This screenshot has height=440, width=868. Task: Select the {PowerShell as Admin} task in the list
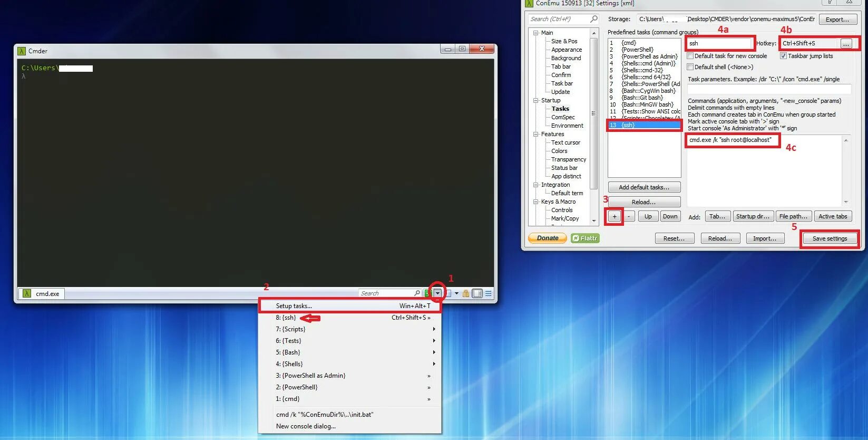[644, 56]
